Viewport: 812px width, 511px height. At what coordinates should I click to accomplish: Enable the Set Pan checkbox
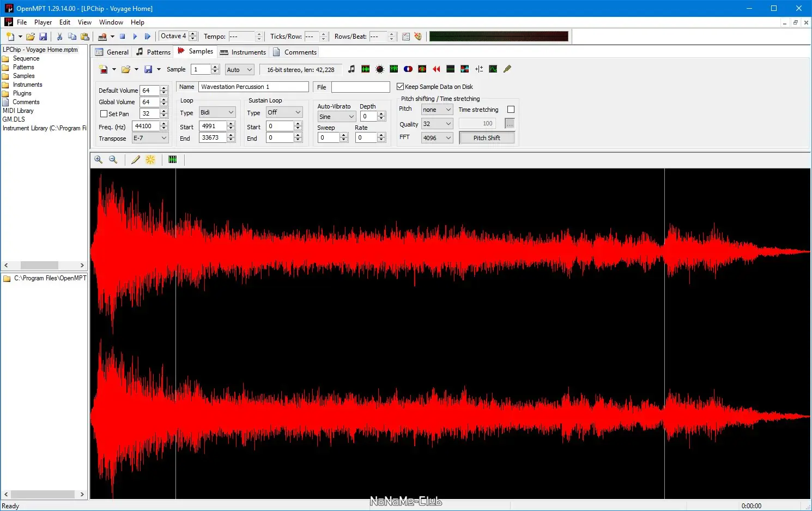click(x=104, y=114)
